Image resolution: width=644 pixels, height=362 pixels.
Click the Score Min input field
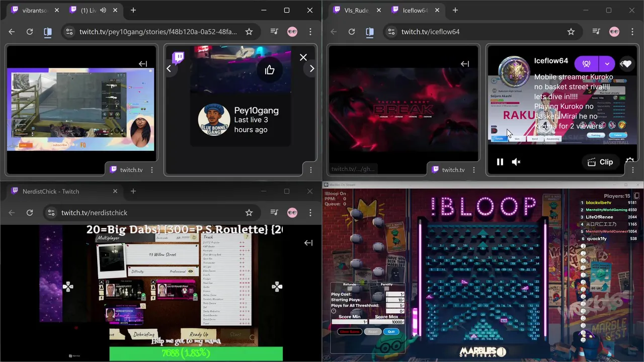pyautogui.click(x=349, y=322)
